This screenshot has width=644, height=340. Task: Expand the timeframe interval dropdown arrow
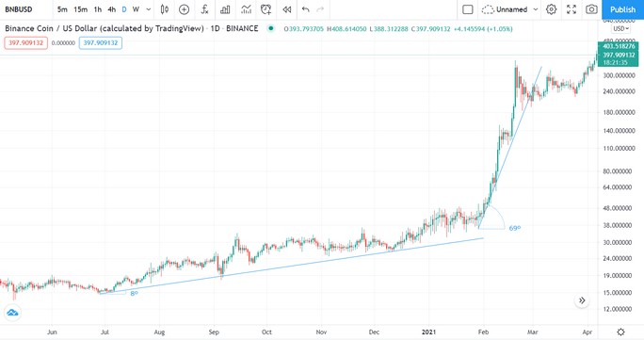click(149, 9)
